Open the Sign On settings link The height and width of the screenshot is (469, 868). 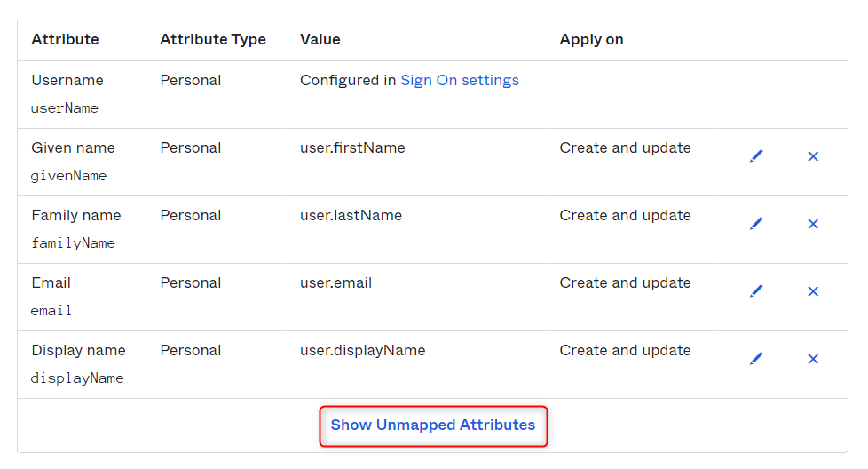(460, 80)
